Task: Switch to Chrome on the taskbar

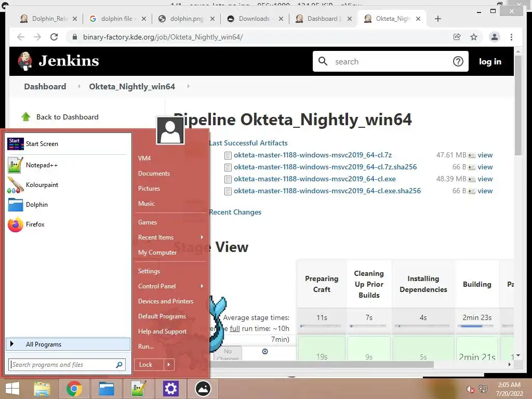Action: click(74, 389)
